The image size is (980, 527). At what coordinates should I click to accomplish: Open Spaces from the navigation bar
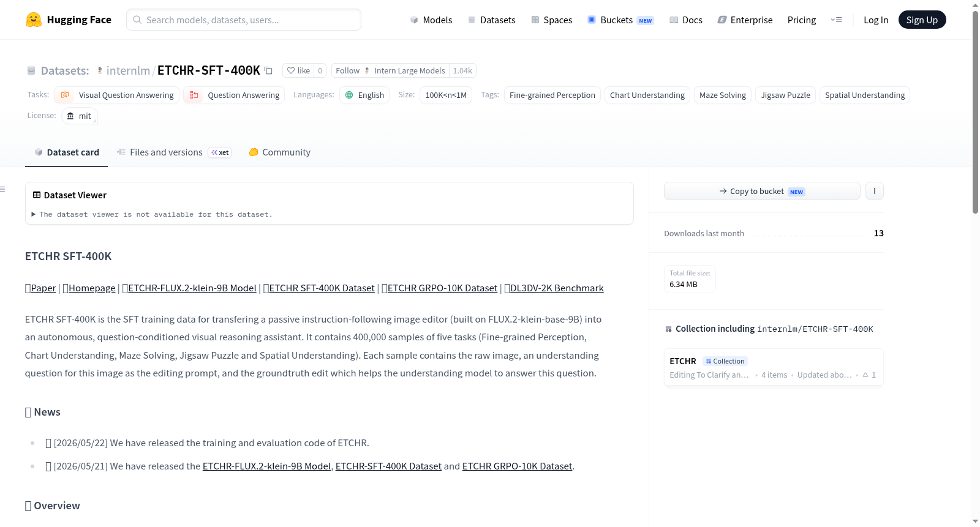tap(552, 20)
